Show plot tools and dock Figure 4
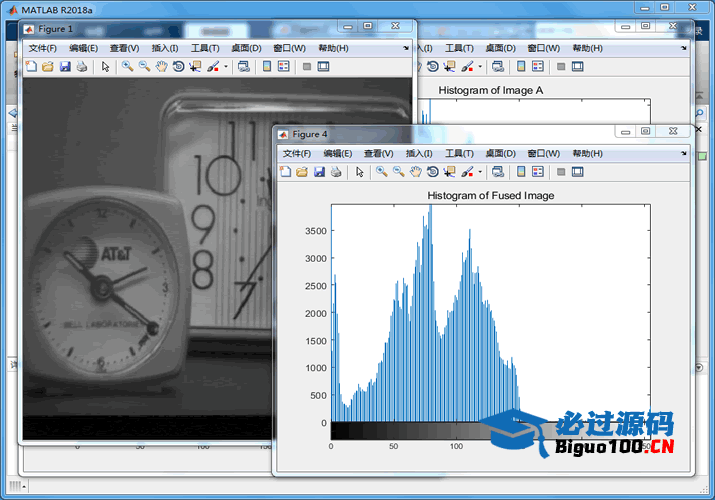The image size is (715, 500). (577, 172)
